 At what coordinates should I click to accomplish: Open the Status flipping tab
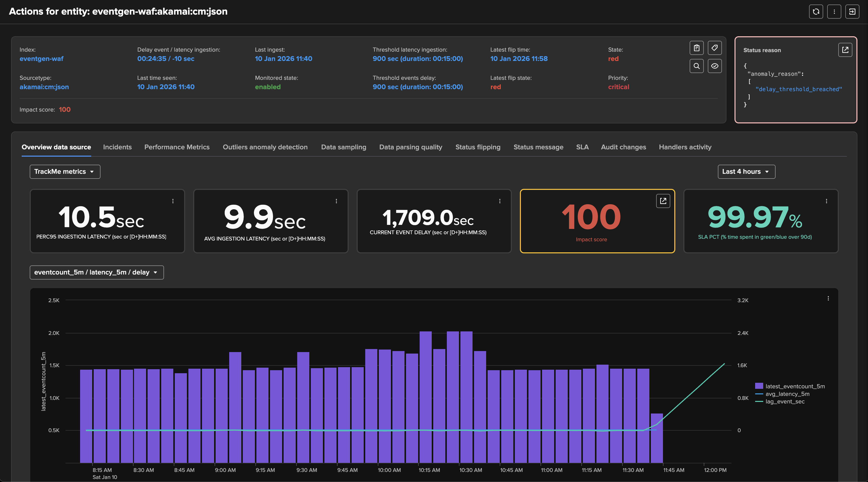pyautogui.click(x=478, y=147)
